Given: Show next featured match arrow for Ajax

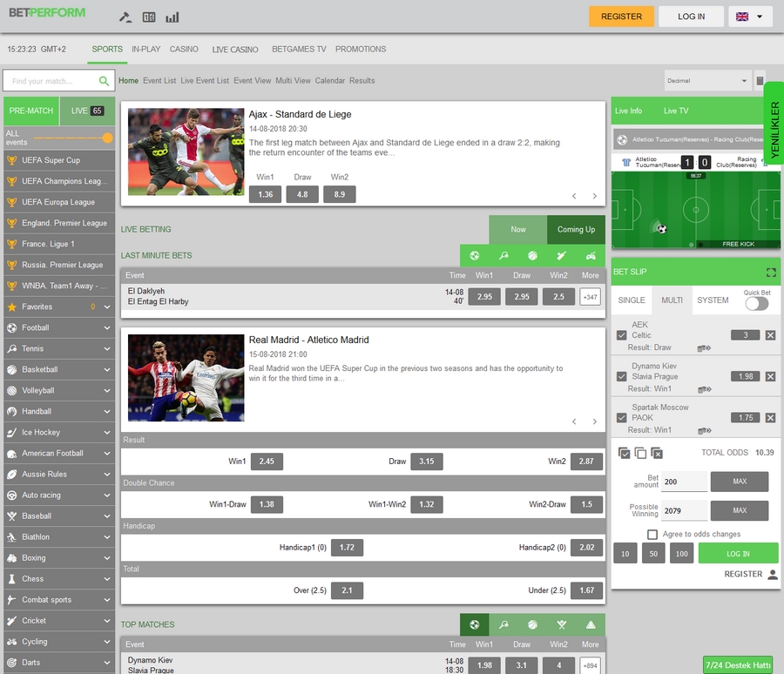Looking at the screenshot, I should click(x=594, y=196).
